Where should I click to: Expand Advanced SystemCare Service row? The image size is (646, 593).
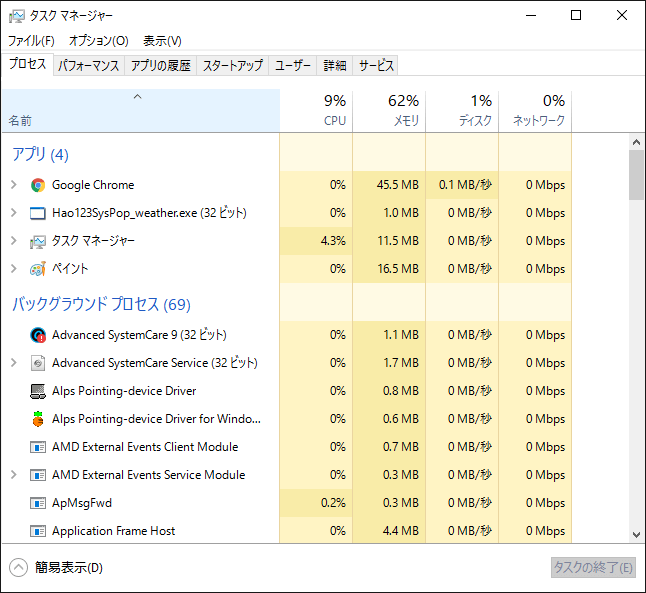pyautogui.click(x=14, y=363)
